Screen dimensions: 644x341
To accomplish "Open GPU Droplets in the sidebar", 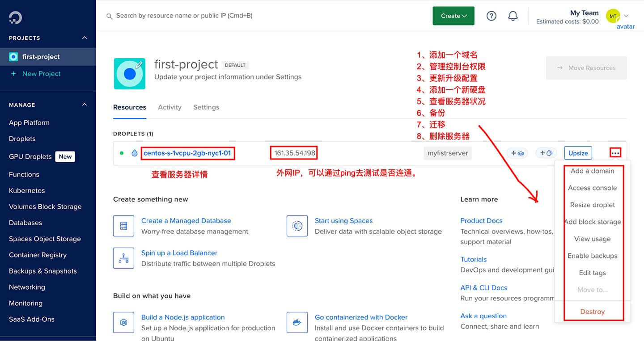I will point(30,156).
